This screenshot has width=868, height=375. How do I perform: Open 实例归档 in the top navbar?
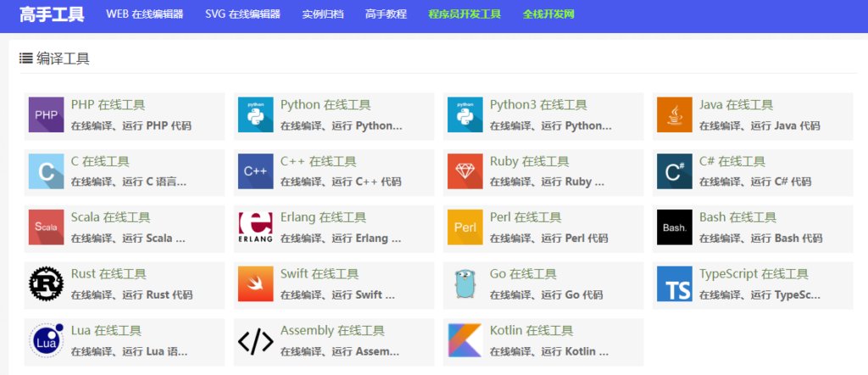coord(323,14)
